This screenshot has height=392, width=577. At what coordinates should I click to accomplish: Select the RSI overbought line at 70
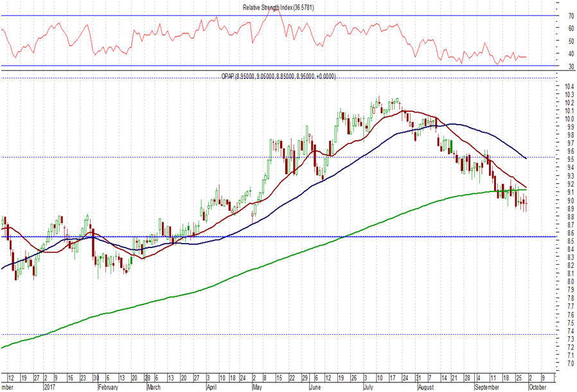(280, 15)
